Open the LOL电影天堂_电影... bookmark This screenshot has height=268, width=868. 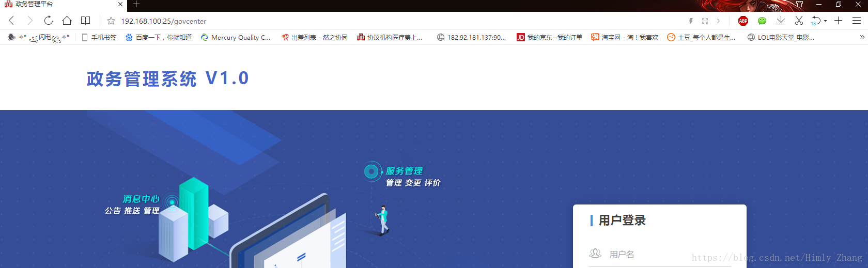pyautogui.click(x=781, y=37)
